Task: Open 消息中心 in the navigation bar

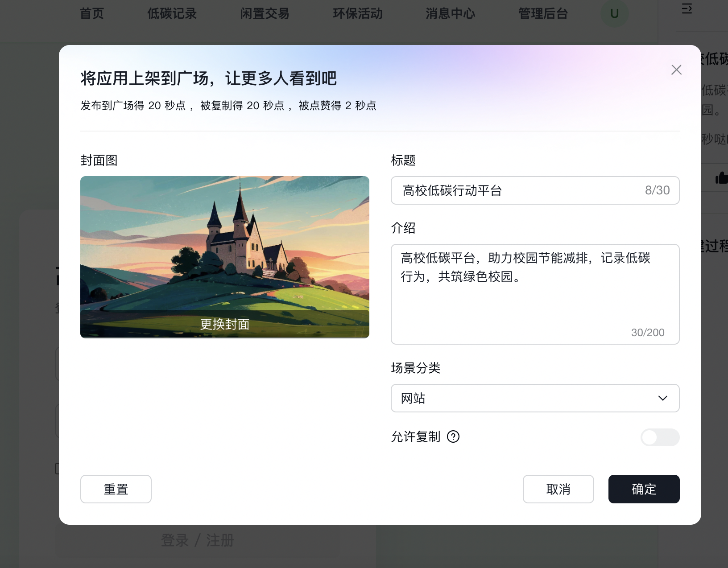Action: coord(451,14)
